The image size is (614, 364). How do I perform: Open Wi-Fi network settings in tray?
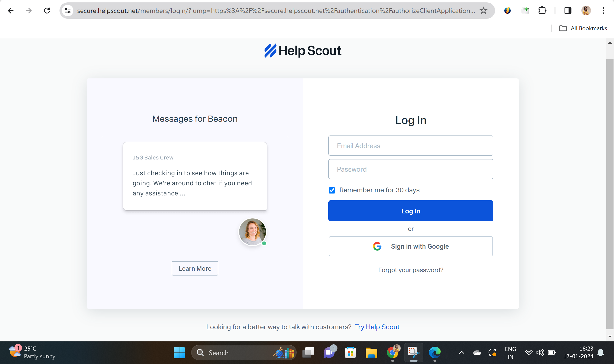[528, 353]
